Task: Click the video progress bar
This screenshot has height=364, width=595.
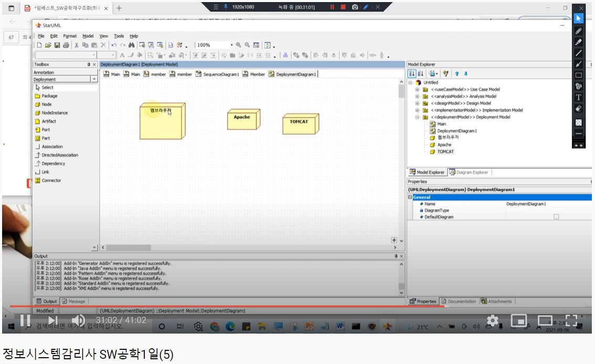Action: [x=297, y=306]
